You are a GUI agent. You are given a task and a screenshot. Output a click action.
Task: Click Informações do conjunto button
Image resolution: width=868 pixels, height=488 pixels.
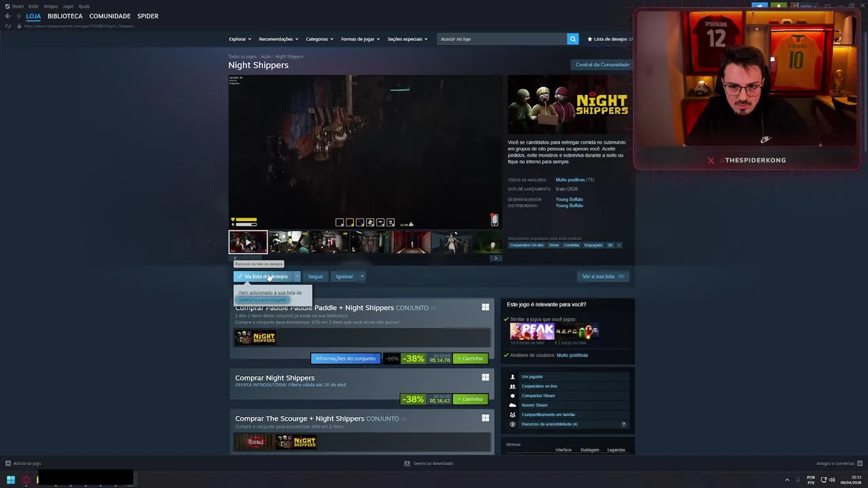click(x=346, y=359)
